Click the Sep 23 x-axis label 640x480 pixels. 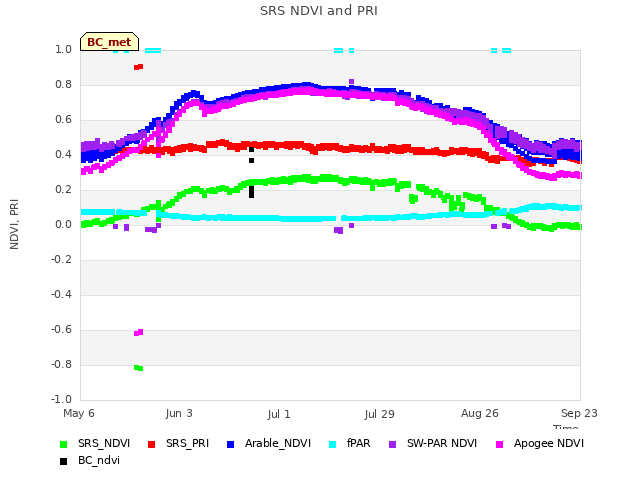point(579,413)
